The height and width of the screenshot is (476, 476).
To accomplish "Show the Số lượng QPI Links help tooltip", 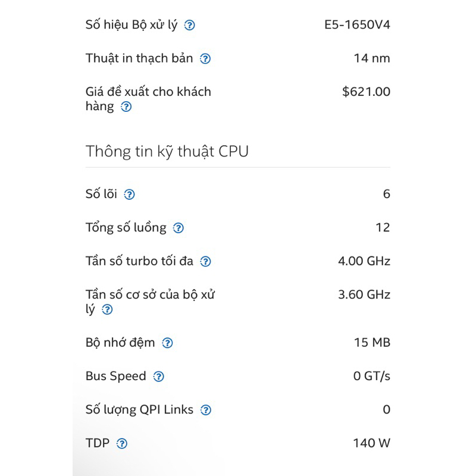I will click(205, 410).
